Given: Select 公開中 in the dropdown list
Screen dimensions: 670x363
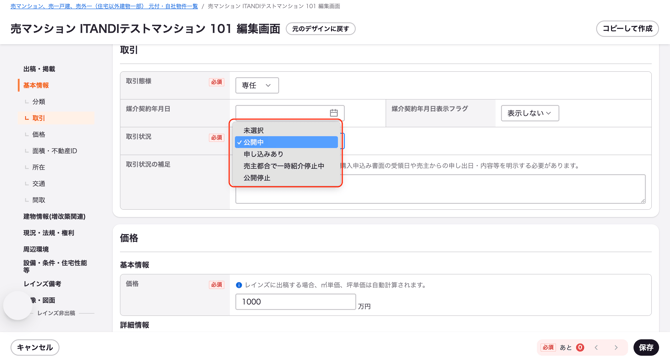Looking at the screenshot, I should tap(286, 142).
